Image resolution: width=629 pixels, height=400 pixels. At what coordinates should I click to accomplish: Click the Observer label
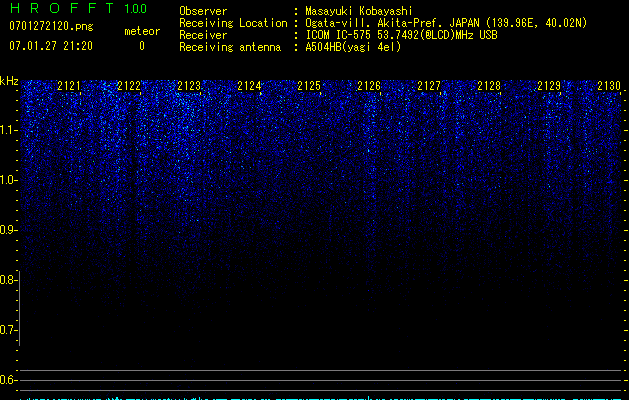(x=203, y=11)
